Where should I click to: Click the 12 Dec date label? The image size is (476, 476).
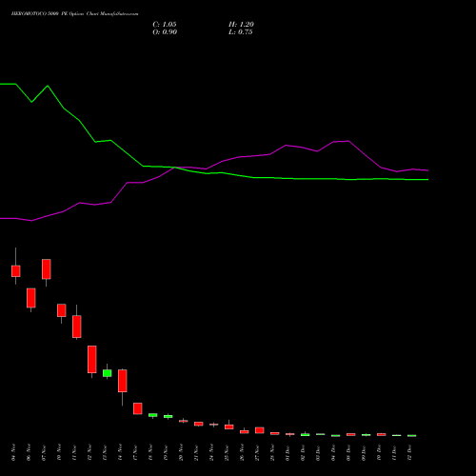click(x=409, y=452)
